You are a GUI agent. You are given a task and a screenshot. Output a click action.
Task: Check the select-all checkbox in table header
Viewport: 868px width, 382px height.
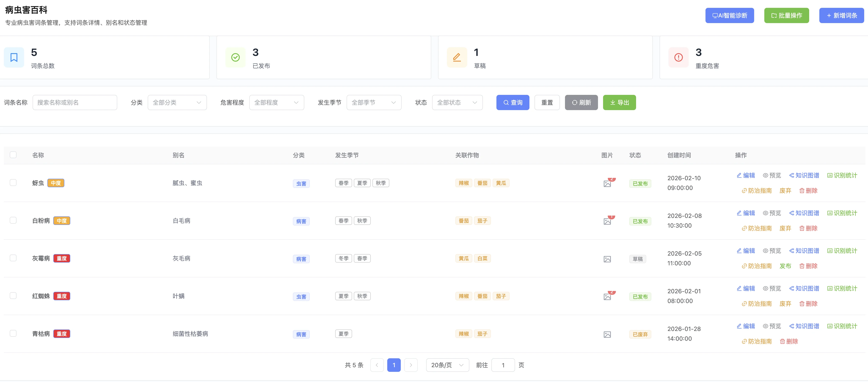(13, 154)
